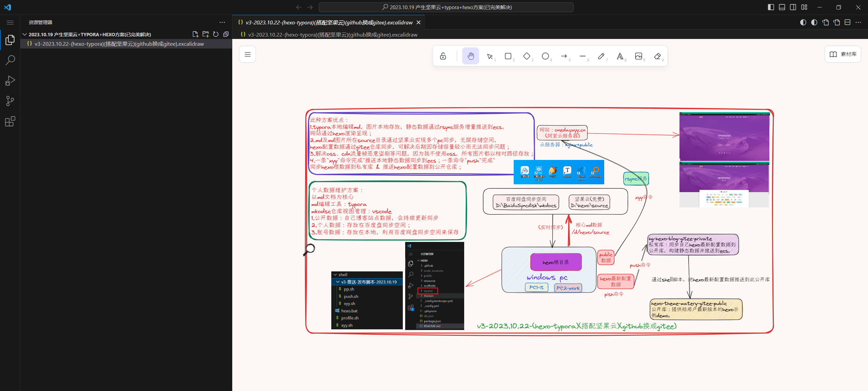Click New Folder icon in explorer
868x391 pixels.
pyautogui.click(x=205, y=34)
